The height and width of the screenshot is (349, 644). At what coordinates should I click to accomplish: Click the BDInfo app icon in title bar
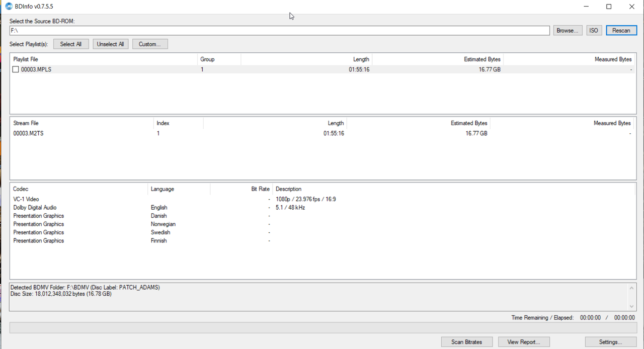click(x=9, y=7)
